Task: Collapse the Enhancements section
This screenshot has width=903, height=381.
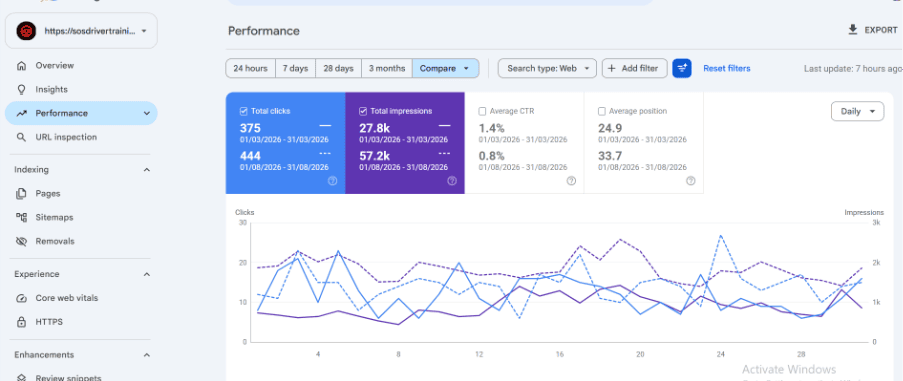Action: pos(146,355)
